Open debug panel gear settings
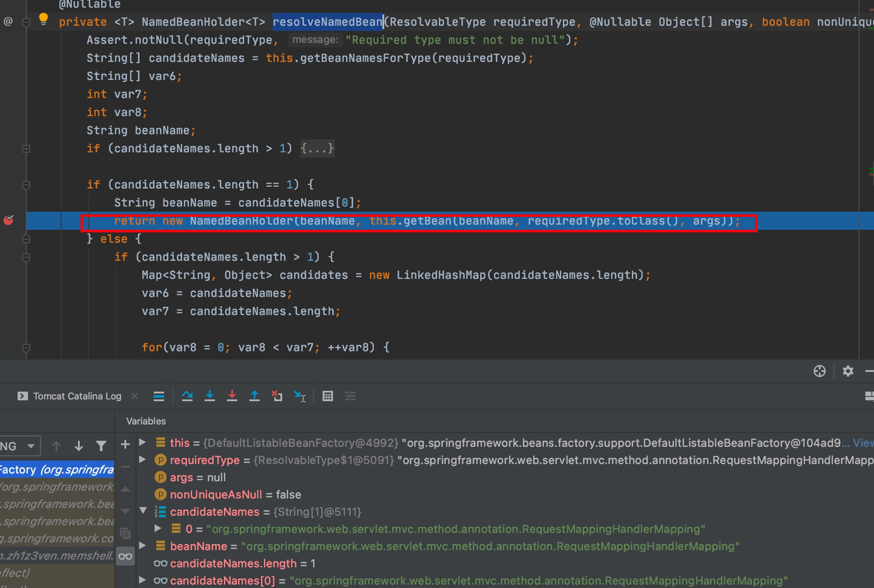The height and width of the screenshot is (588, 874). coord(848,371)
